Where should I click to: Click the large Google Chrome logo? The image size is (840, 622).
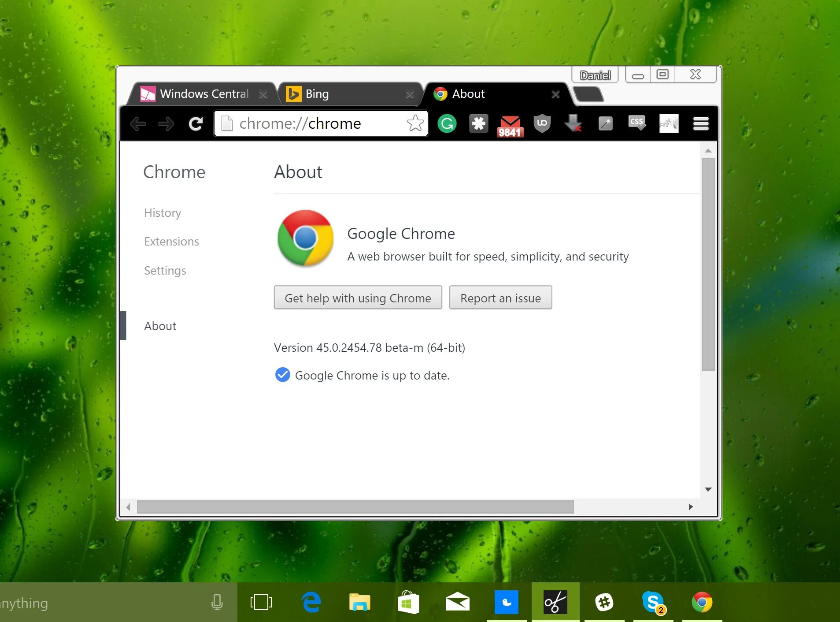[305, 238]
